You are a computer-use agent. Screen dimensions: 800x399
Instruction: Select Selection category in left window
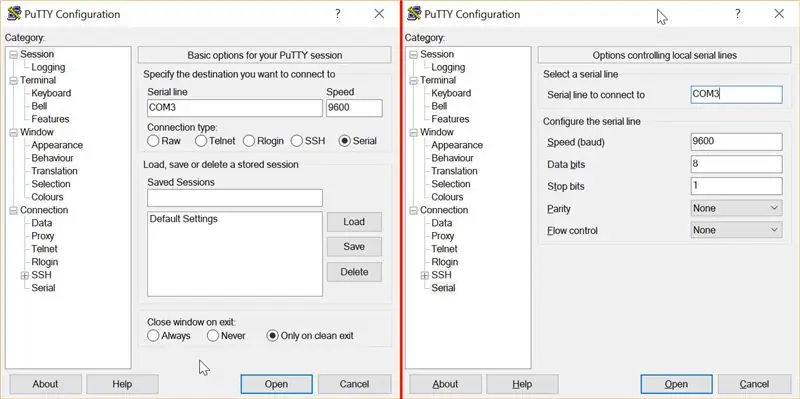(51, 184)
